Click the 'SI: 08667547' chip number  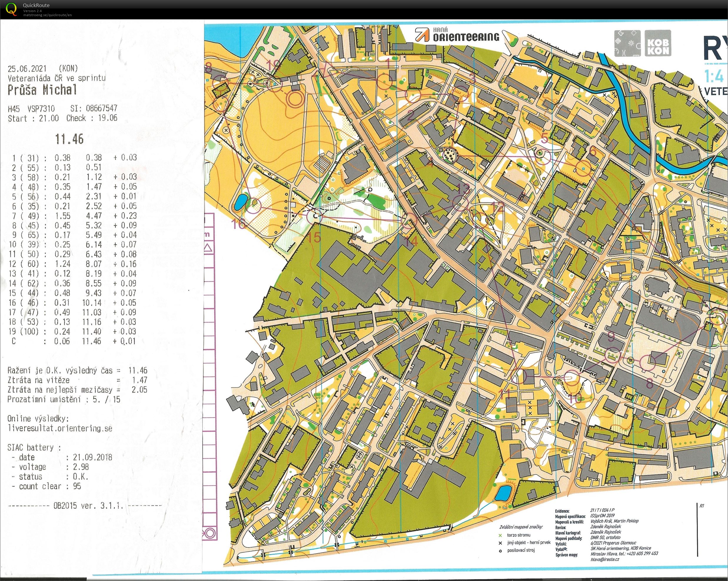tap(94, 108)
